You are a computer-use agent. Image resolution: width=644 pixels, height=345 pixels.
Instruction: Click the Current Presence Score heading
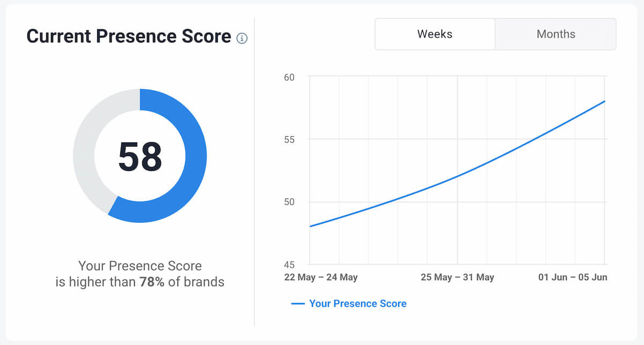coord(128,36)
